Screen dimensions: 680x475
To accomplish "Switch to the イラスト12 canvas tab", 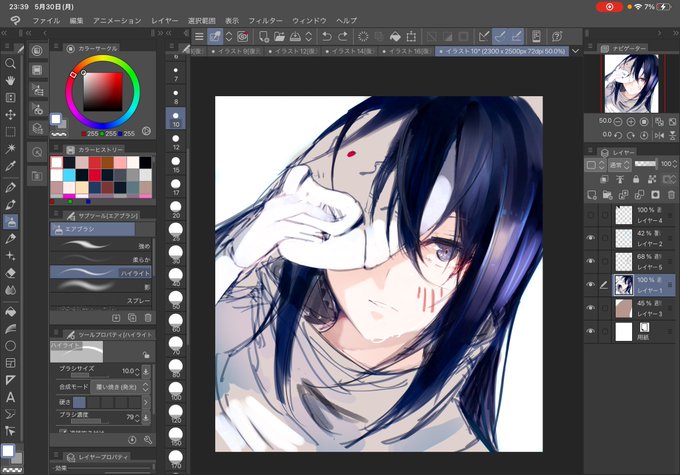I will [x=293, y=51].
